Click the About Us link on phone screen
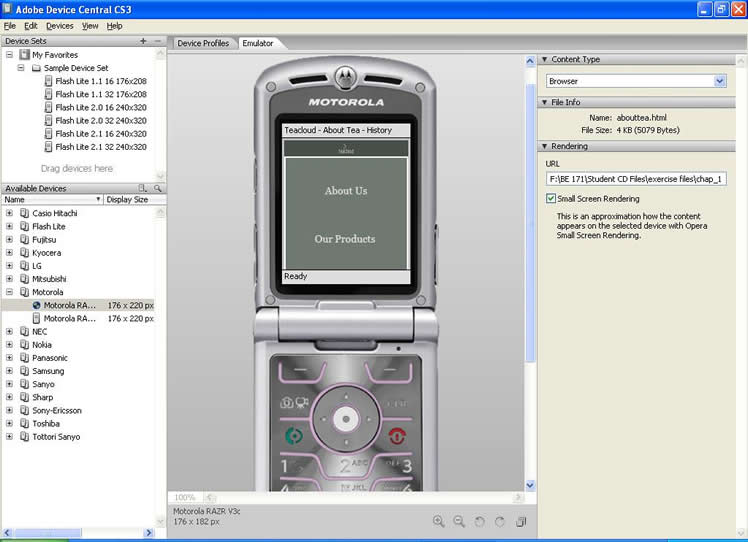The width and height of the screenshot is (748, 542). [x=346, y=190]
